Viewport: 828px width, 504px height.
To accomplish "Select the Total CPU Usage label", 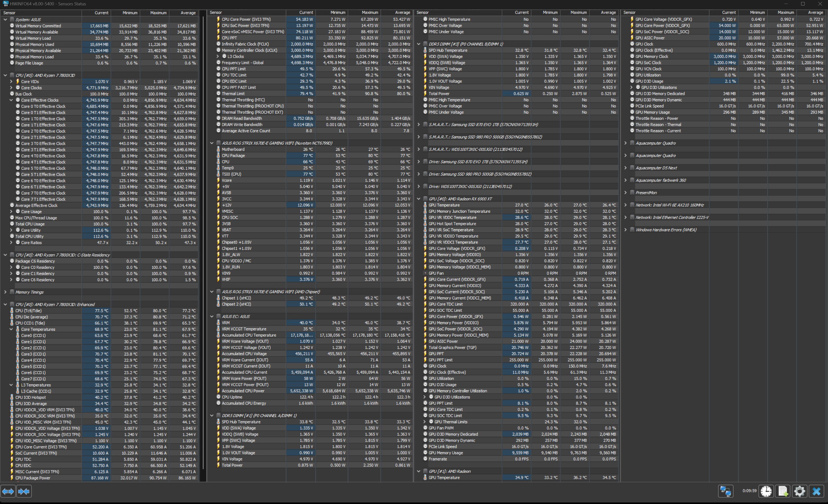I will click(x=30, y=224).
